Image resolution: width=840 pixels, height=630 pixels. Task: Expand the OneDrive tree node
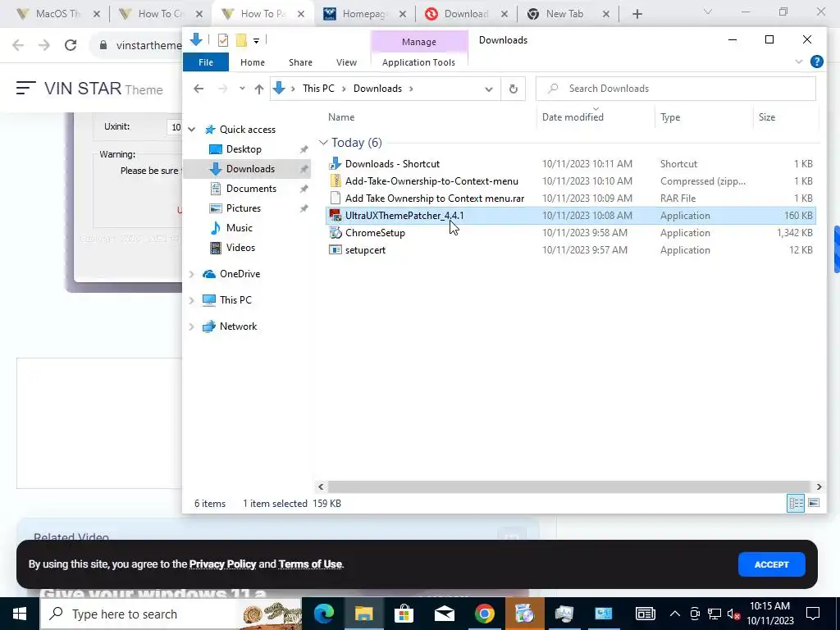(x=192, y=274)
